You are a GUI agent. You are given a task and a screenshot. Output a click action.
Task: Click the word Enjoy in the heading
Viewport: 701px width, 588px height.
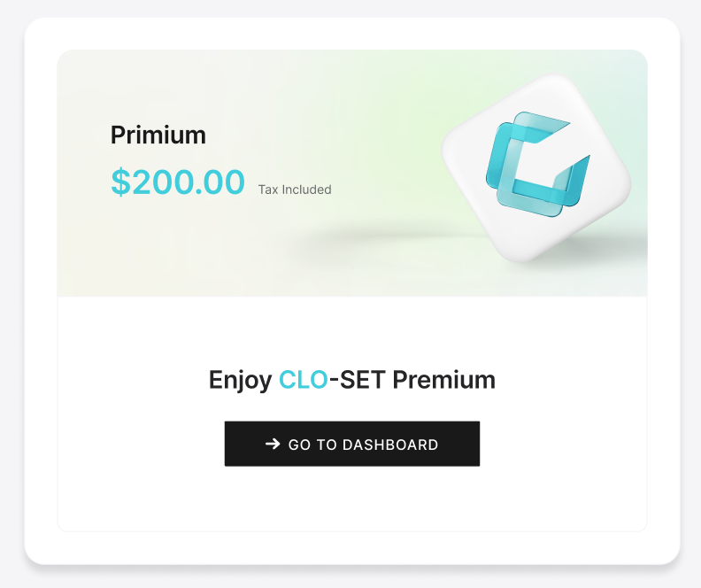pos(240,381)
